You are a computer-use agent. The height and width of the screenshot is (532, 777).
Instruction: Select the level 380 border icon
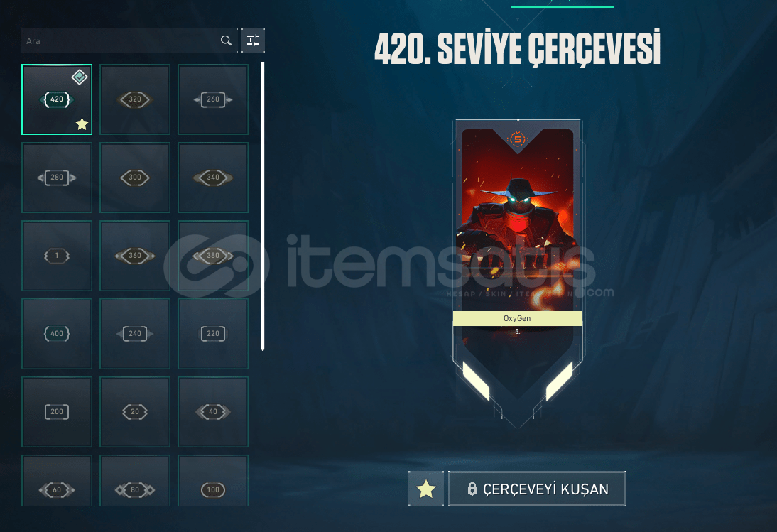pyautogui.click(x=213, y=256)
